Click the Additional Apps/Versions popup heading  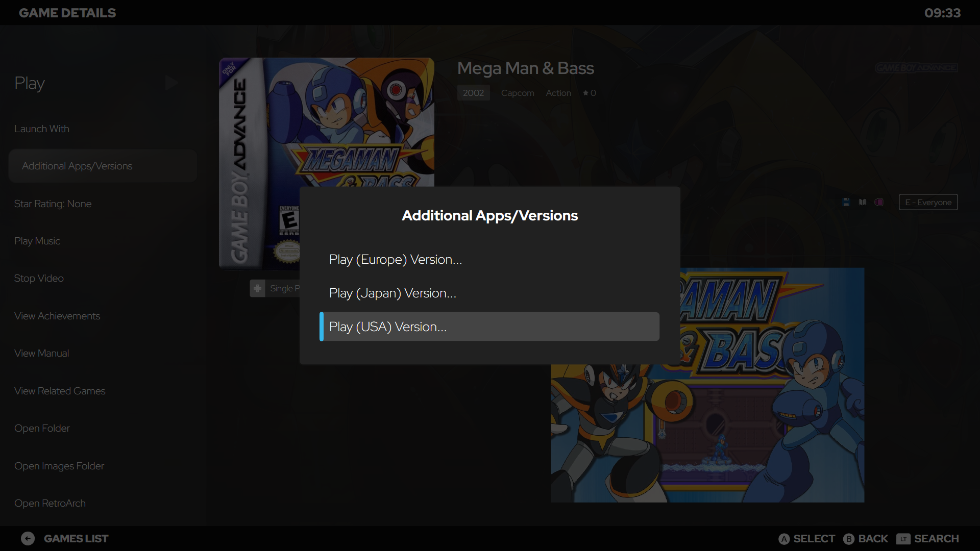pyautogui.click(x=489, y=216)
